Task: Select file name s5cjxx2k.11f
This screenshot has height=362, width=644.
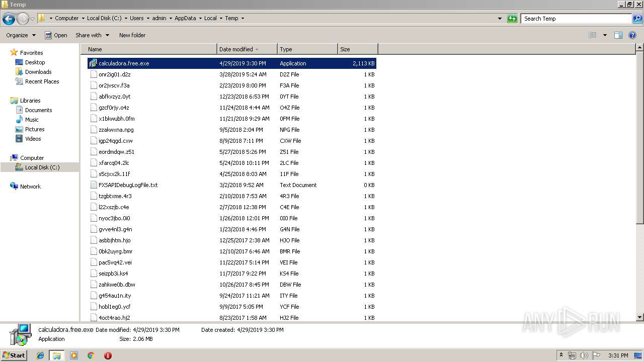Action: [x=114, y=174]
